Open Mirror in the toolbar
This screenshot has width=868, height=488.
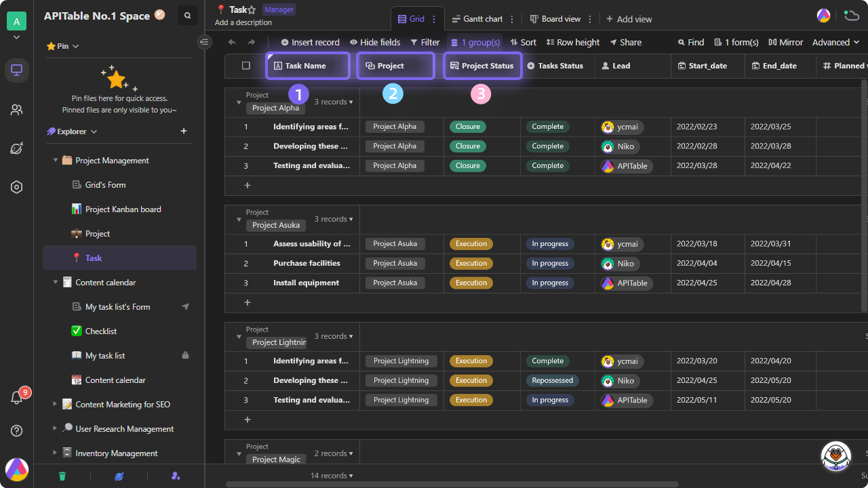[786, 42]
